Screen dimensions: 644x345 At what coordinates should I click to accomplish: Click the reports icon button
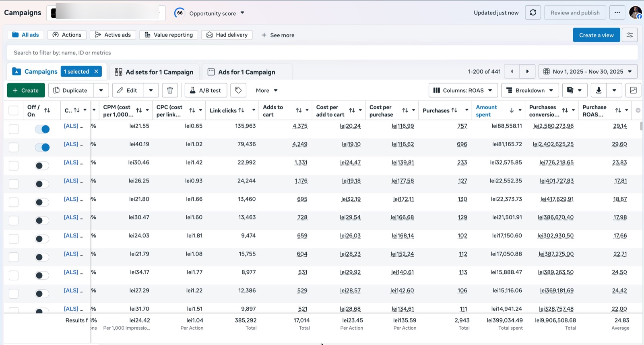click(x=574, y=90)
